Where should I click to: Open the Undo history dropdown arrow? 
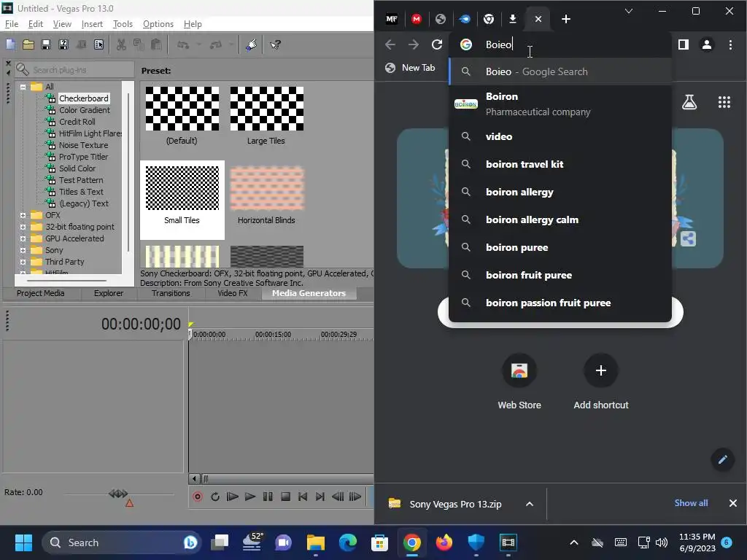(x=198, y=44)
